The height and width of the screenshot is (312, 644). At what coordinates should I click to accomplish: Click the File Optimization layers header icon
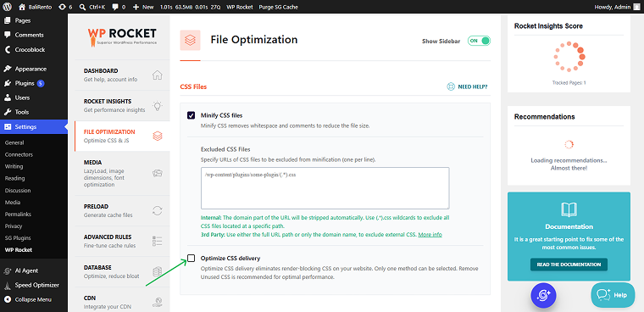pos(190,40)
